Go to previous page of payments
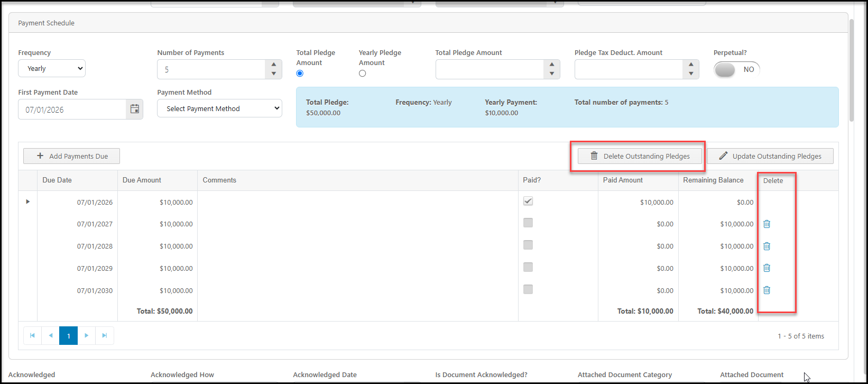Image resolution: width=868 pixels, height=384 pixels. pos(51,336)
